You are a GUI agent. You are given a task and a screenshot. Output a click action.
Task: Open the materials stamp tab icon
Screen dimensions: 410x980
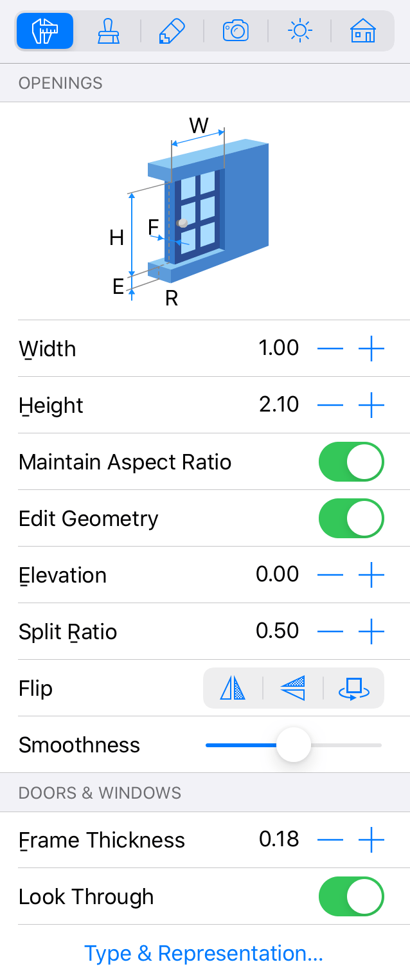[108, 31]
